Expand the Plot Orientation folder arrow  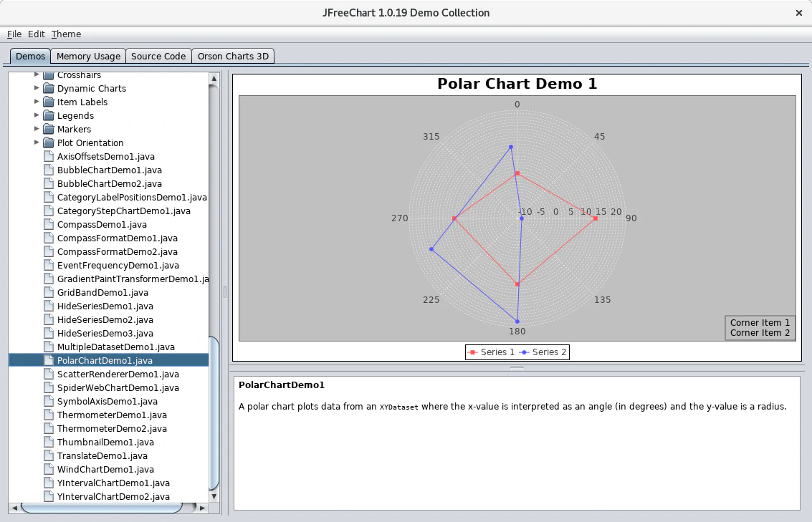tap(37, 142)
